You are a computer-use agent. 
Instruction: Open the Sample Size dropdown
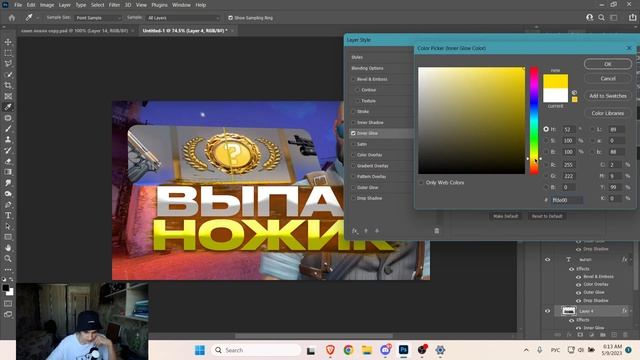pyautogui.click(x=98, y=18)
